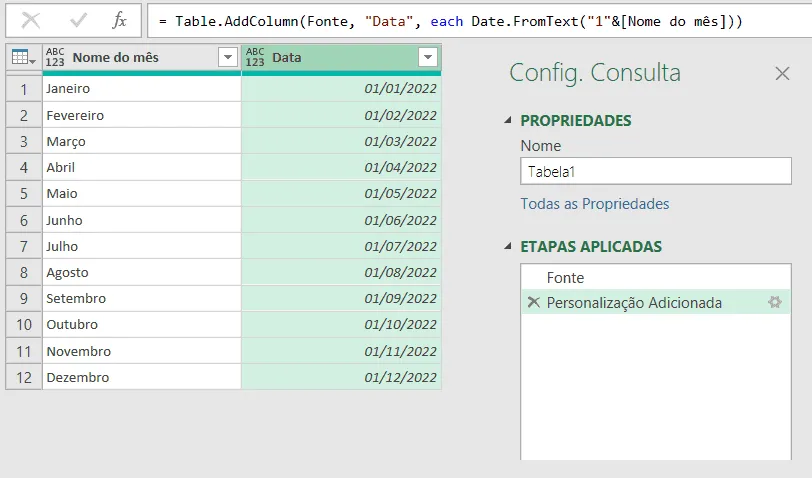The height and width of the screenshot is (478, 812).
Task: Click the 01/05/2022 date cell
Action: pyautogui.click(x=341, y=194)
